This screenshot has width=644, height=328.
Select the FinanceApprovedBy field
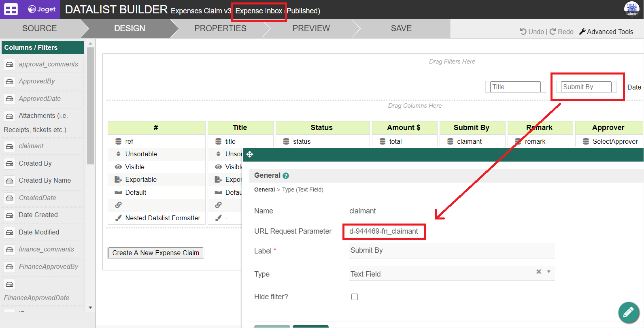43,267
